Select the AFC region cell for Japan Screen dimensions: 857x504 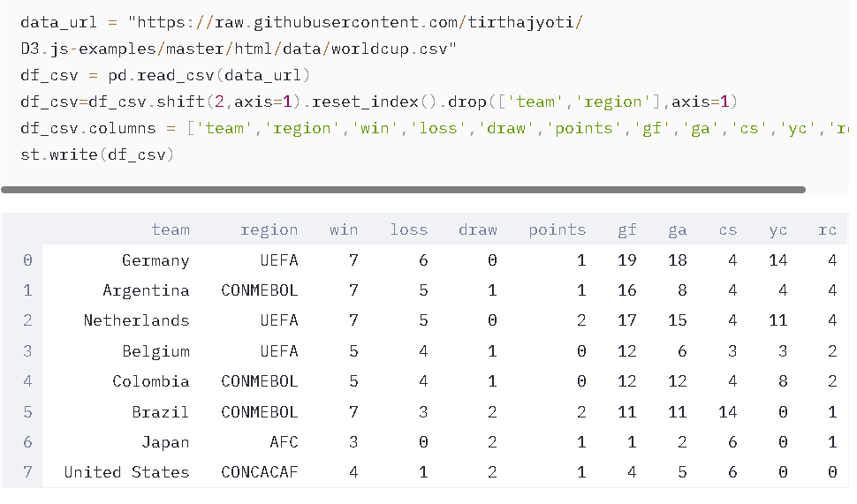coord(284,442)
